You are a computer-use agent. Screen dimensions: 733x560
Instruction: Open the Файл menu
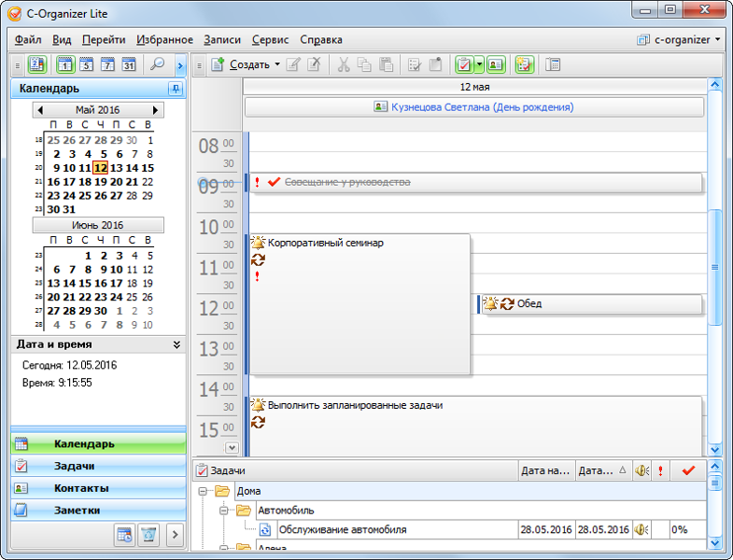point(28,40)
